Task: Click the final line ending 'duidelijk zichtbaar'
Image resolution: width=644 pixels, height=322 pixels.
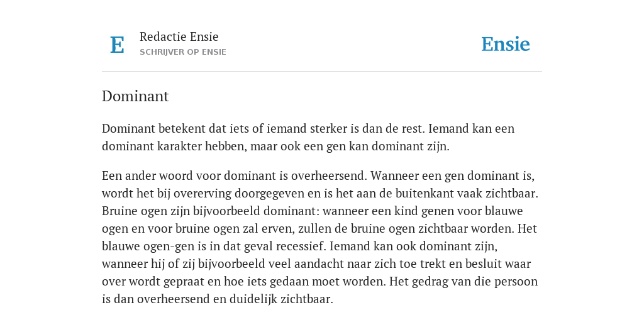Action: (217, 299)
